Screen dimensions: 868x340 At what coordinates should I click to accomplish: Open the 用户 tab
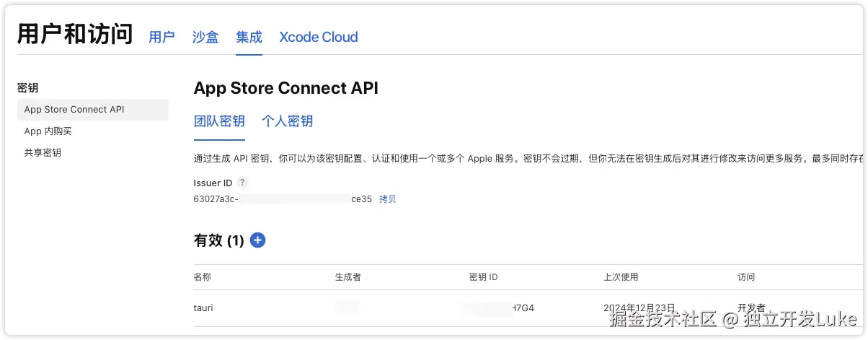pyautogui.click(x=161, y=37)
